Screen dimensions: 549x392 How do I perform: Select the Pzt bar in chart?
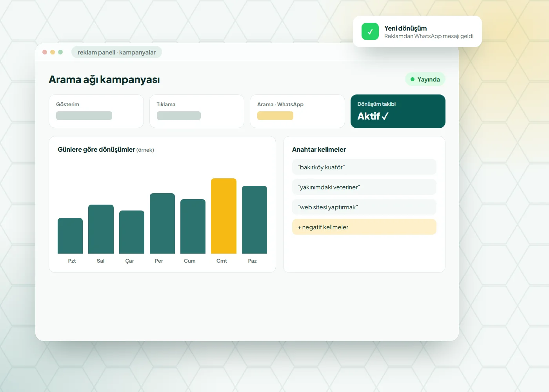(70, 236)
